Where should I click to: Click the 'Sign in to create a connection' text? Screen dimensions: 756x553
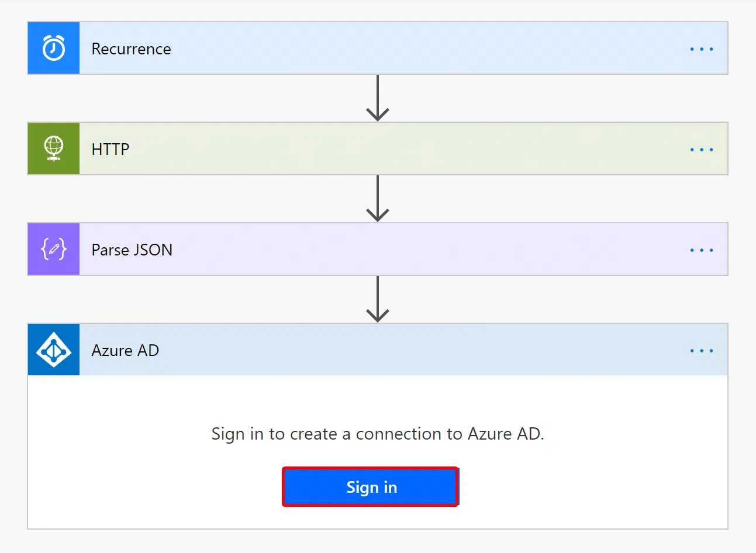(x=378, y=434)
